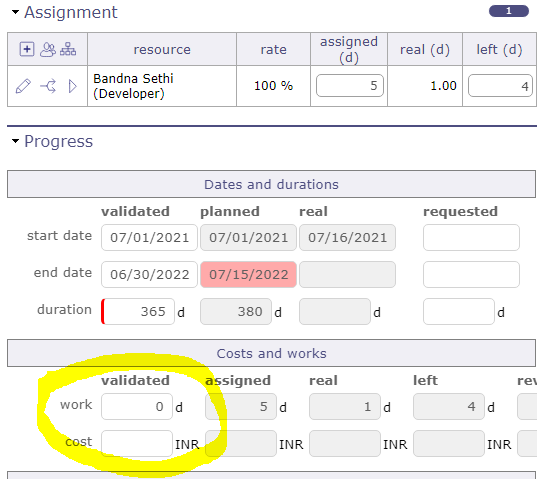This screenshot has height=479, width=540.
Task: Click the Costs and works header
Action: pyautogui.click(x=271, y=353)
